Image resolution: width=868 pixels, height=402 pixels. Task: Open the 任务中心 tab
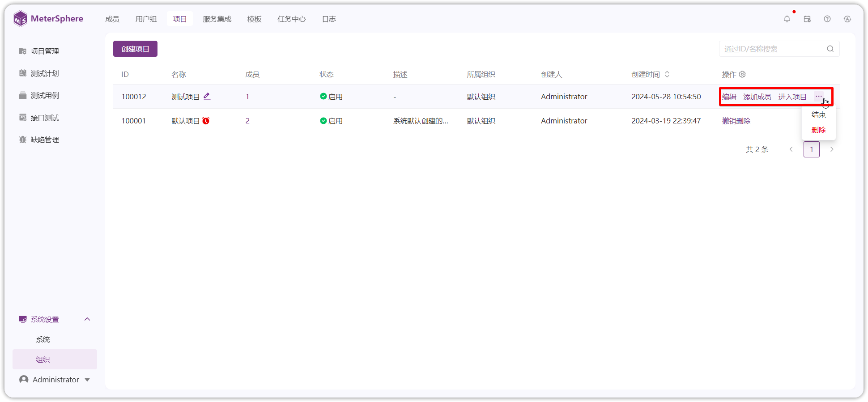point(292,19)
